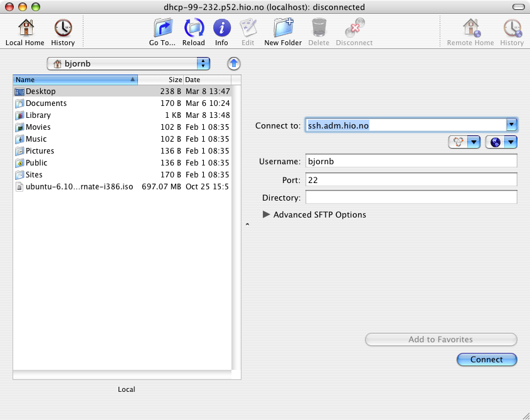Open the globe favorites dropdown arrow

tap(511, 142)
